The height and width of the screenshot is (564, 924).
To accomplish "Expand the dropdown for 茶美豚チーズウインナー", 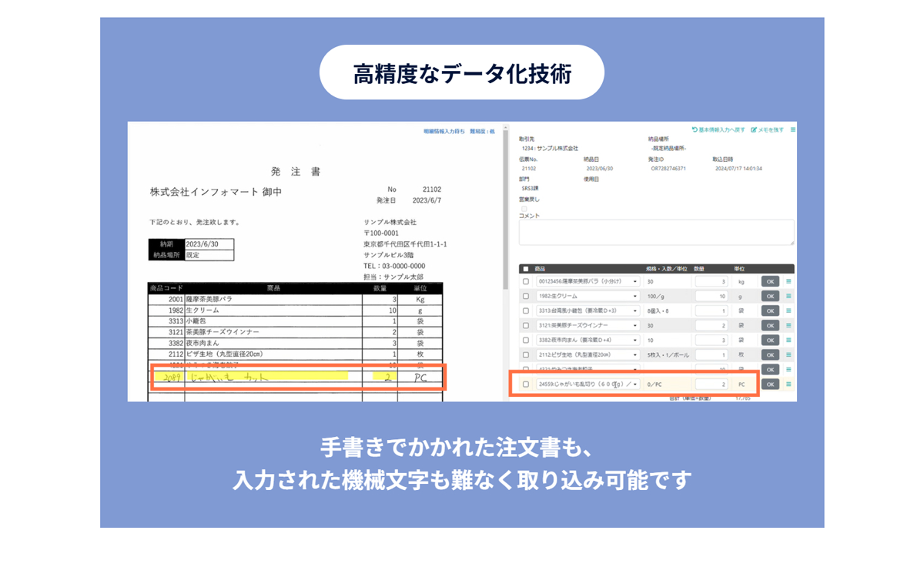I will 635,325.
